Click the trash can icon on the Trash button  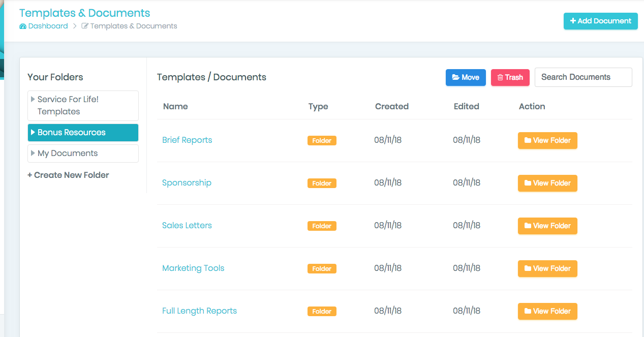pos(500,78)
